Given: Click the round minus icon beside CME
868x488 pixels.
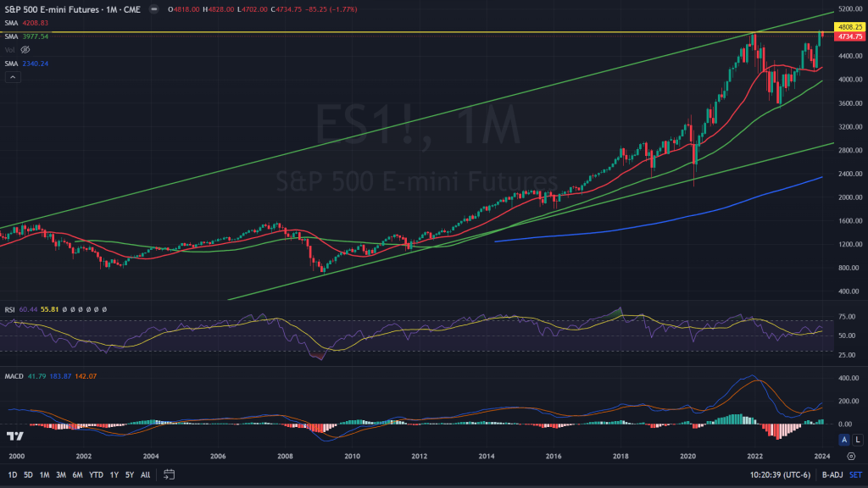Looking at the screenshot, I should pyautogui.click(x=152, y=9).
